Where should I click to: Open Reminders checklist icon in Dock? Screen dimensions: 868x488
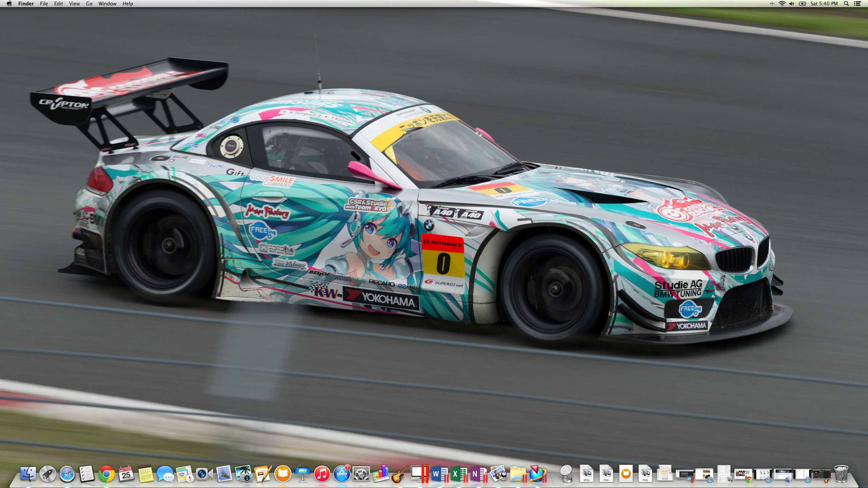coord(87,474)
